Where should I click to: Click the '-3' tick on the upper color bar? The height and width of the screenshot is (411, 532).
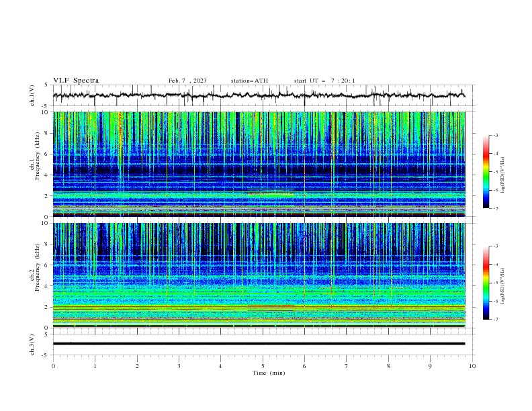495,135
